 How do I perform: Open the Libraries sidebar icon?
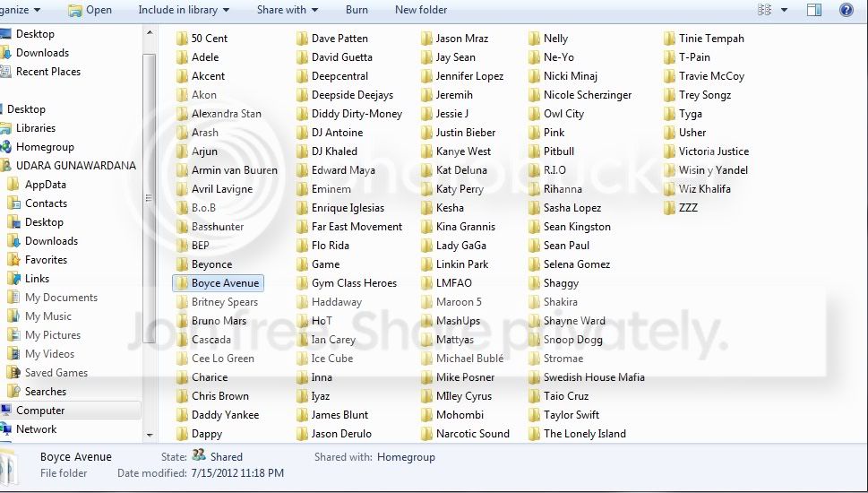point(5,128)
